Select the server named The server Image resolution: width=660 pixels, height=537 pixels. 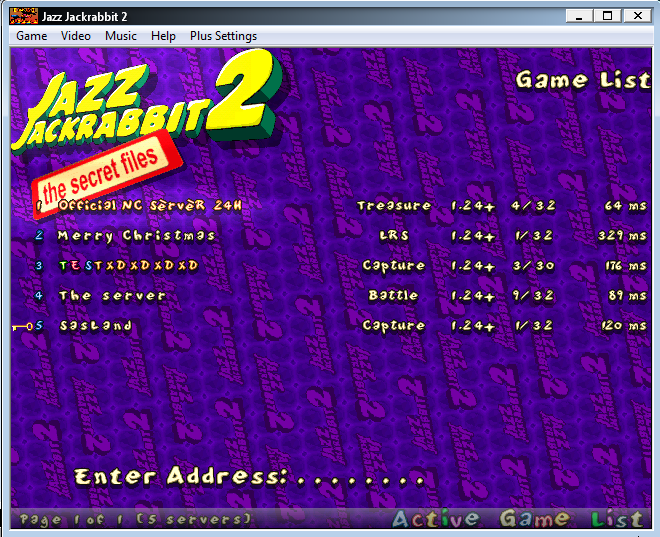[x=112, y=295]
